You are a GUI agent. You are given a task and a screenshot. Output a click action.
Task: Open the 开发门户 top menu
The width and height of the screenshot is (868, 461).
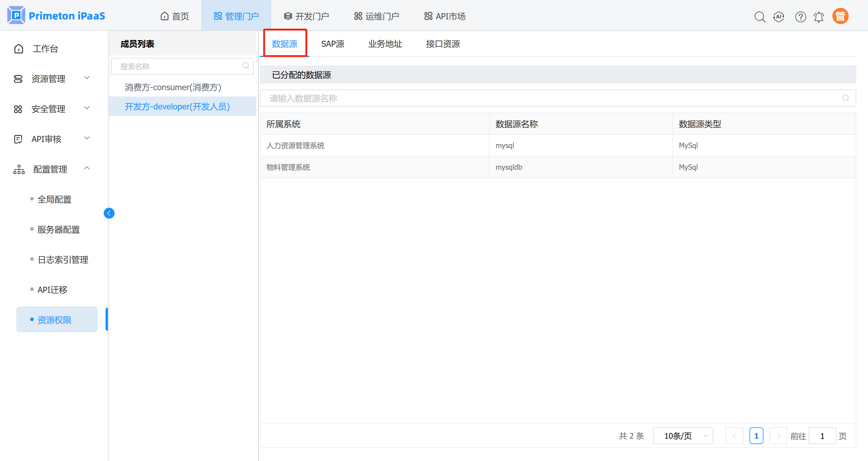tap(306, 16)
